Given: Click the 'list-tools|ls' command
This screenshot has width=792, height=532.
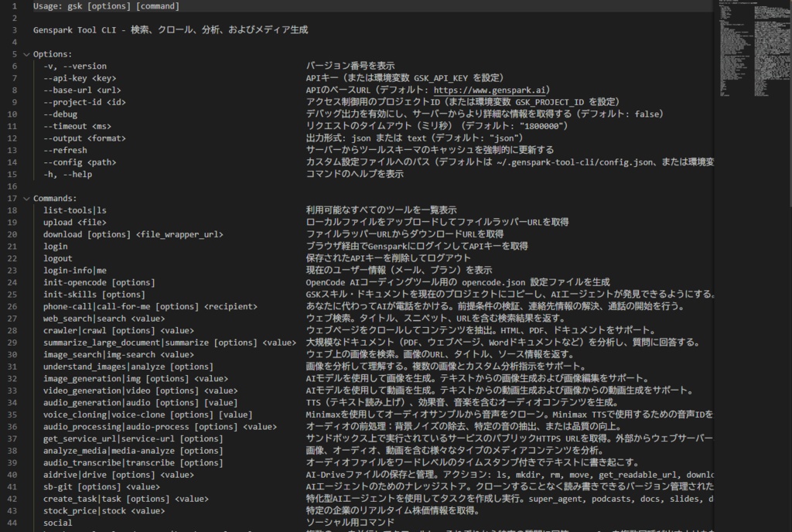Looking at the screenshot, I should point(75,210).
